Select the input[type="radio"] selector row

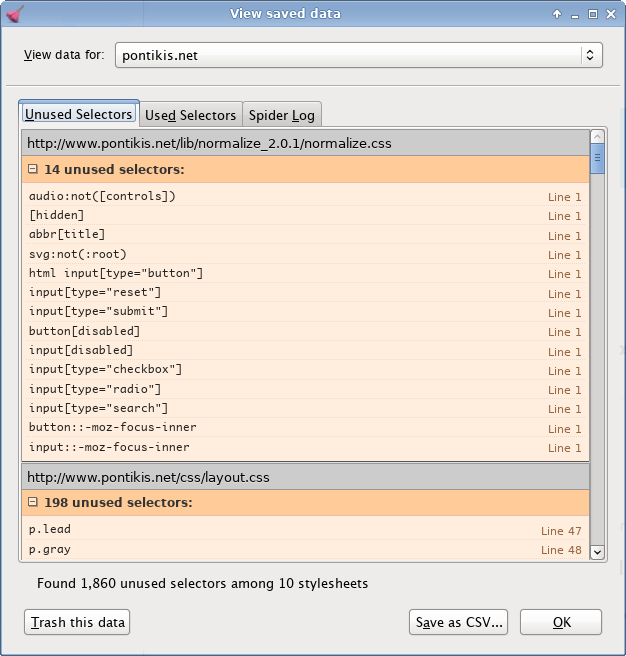click(305, 390)
